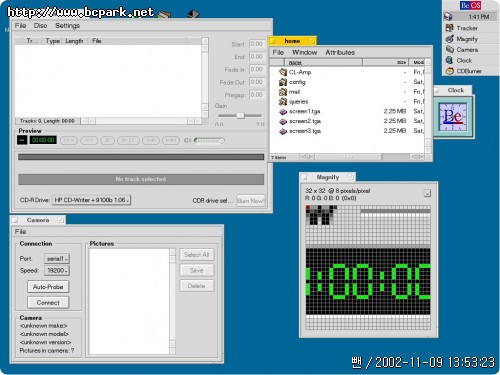500x375 pixels.
Task: Click the Save button in Camera
Action: click(197, 270)
